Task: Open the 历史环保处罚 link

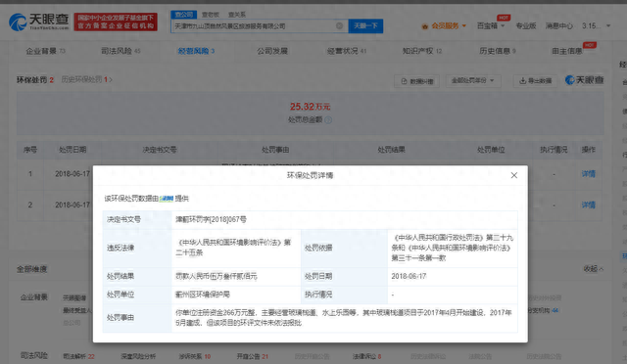Action: pyautogui.click(x=86, y=79)
